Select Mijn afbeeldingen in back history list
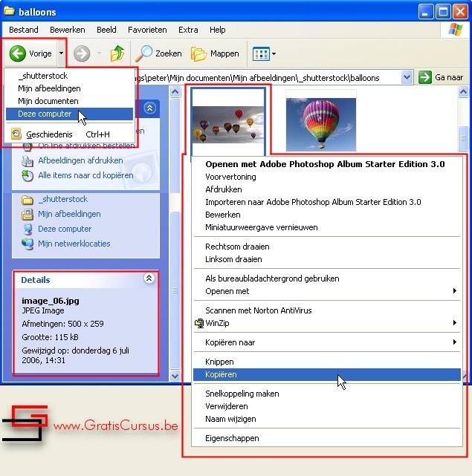The width and height of the screenshot is (472, 476). coord(69,88)
